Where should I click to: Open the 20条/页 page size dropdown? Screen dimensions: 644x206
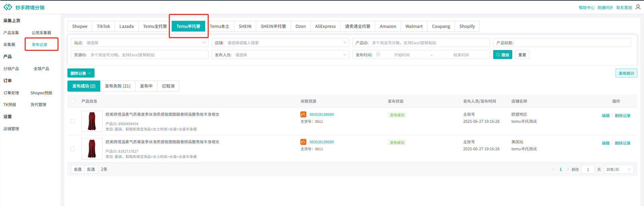(619, 169)
